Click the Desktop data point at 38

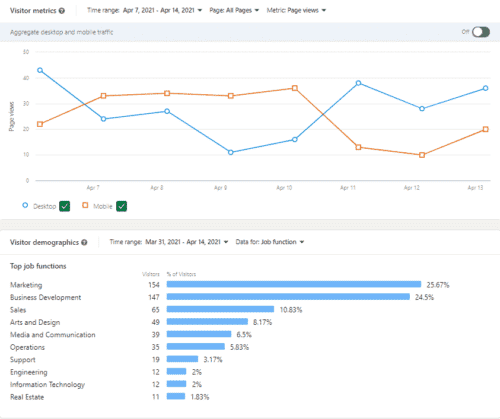tap(358, 83)
